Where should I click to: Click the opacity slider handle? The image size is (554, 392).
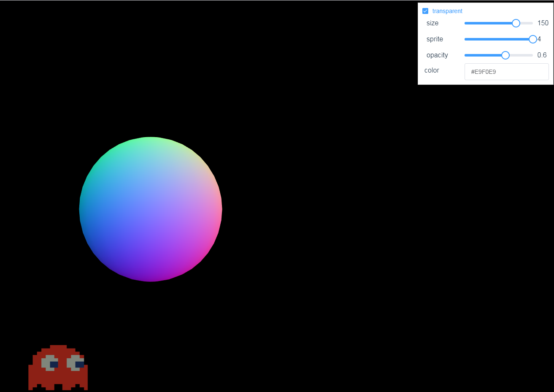(505, 55)
